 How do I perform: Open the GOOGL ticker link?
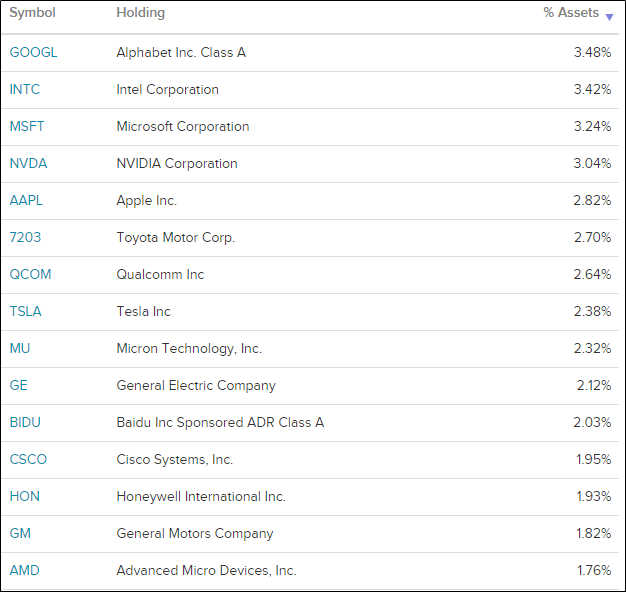point(33,52)
